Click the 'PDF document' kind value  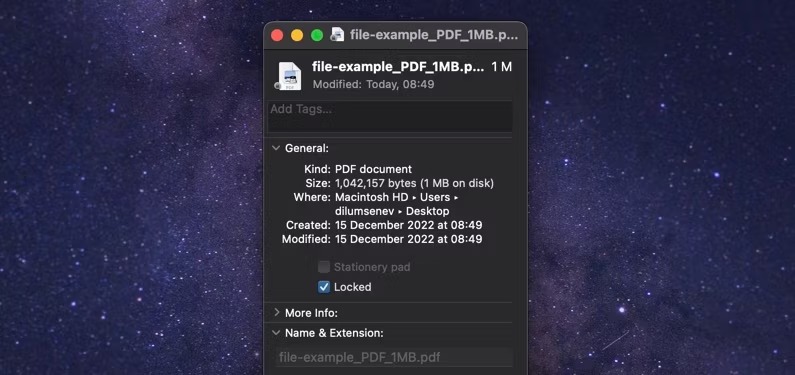(x=374, y=169)
